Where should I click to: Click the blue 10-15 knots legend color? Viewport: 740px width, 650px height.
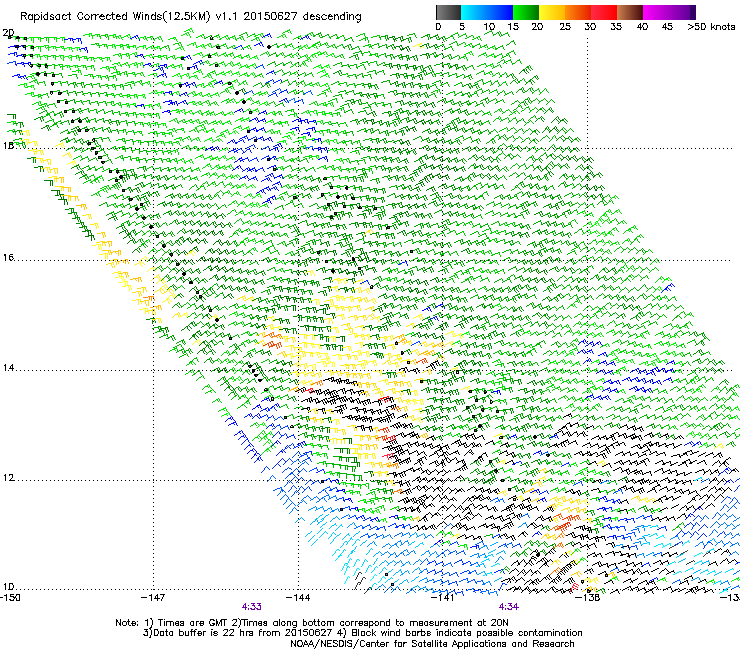(x=500, y=12)
